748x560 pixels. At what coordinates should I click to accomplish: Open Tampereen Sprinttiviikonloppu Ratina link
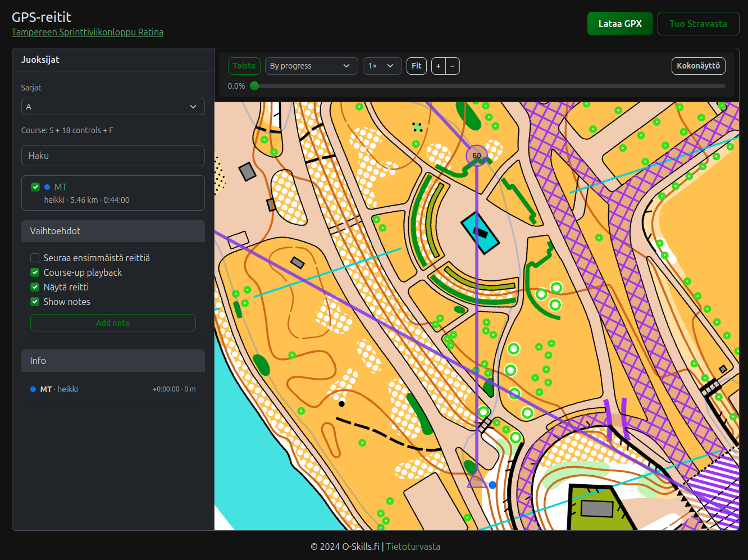click(88, 32)
